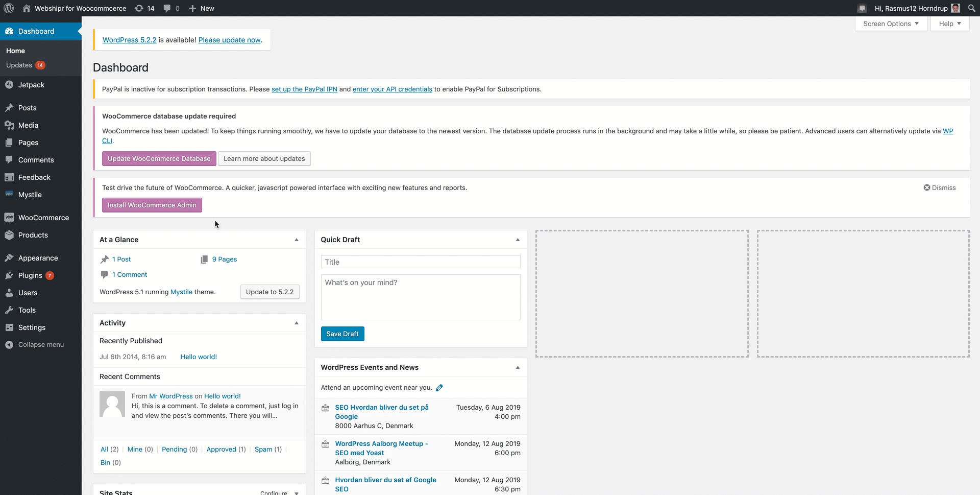The width and height of the screenshot is (980, 495).
Task: Click the Quick Draft Title field
Action: pos(421,262)
